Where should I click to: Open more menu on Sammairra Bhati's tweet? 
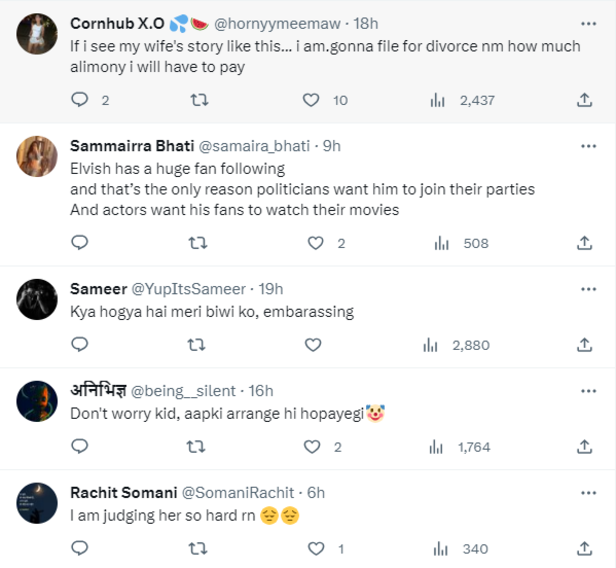click(586, 145)
